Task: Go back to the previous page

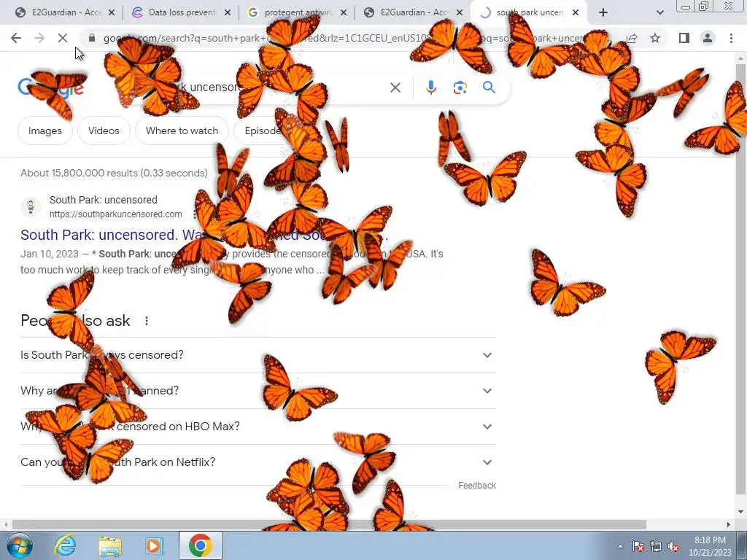Action: tap(16, 38)
